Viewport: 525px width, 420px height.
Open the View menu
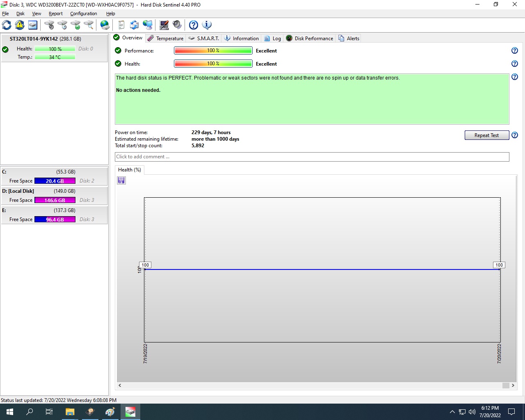point(37,14)
